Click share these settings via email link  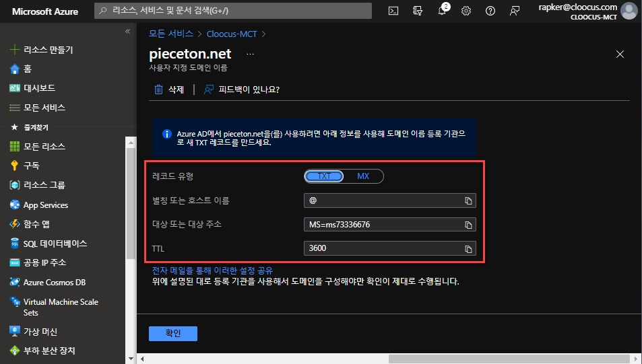[x=212, y=270]
